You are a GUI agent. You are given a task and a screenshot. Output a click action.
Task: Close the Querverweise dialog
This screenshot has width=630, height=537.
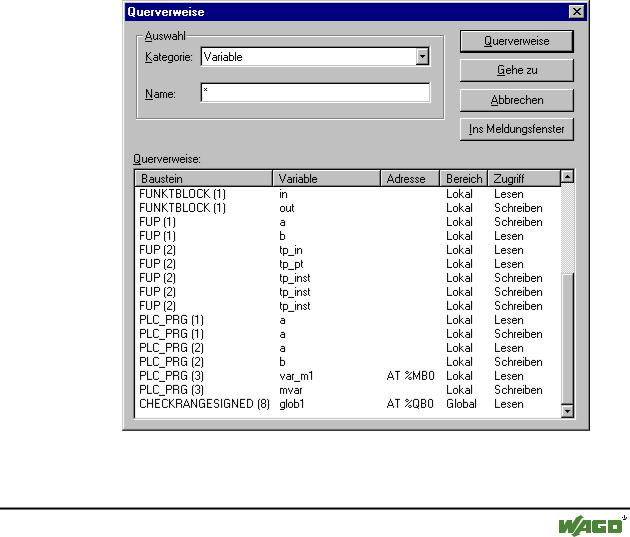[x=577, y=12]
